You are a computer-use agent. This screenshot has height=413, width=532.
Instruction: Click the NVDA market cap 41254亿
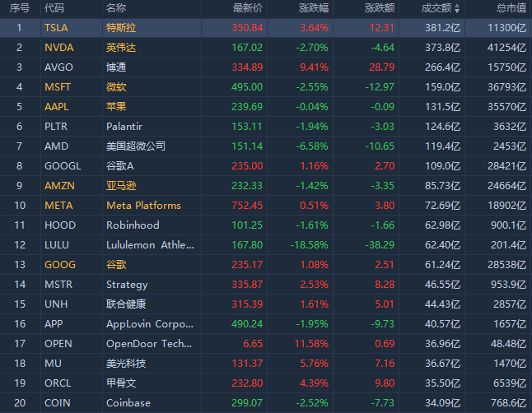click(507, 48)
